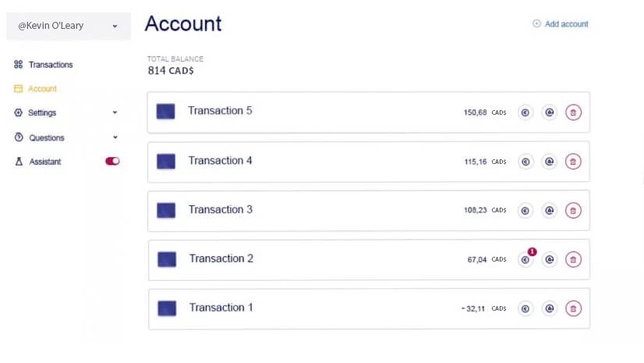Expand the Settings submenu arrow
Viewport: 644px width, 363px height.
(x=115, y=112)
